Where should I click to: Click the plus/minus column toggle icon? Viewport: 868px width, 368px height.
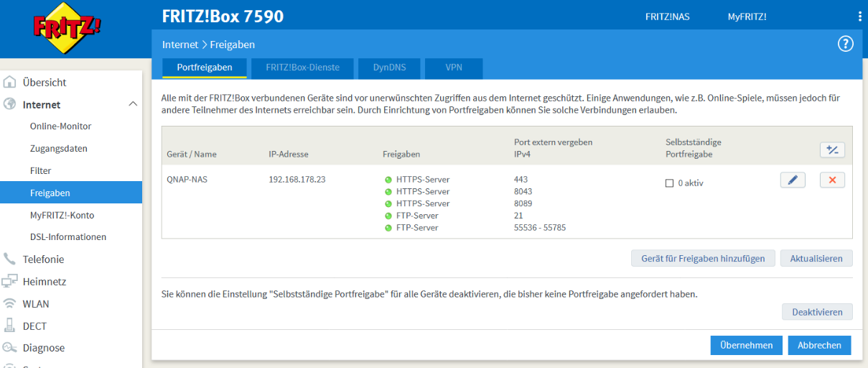(832, 149)
